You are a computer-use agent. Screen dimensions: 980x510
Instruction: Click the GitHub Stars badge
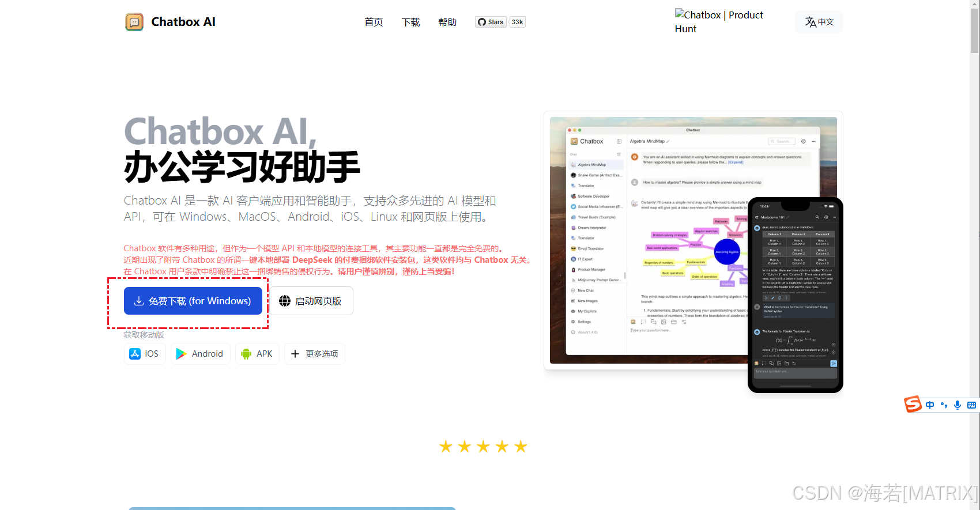point(491,22)
